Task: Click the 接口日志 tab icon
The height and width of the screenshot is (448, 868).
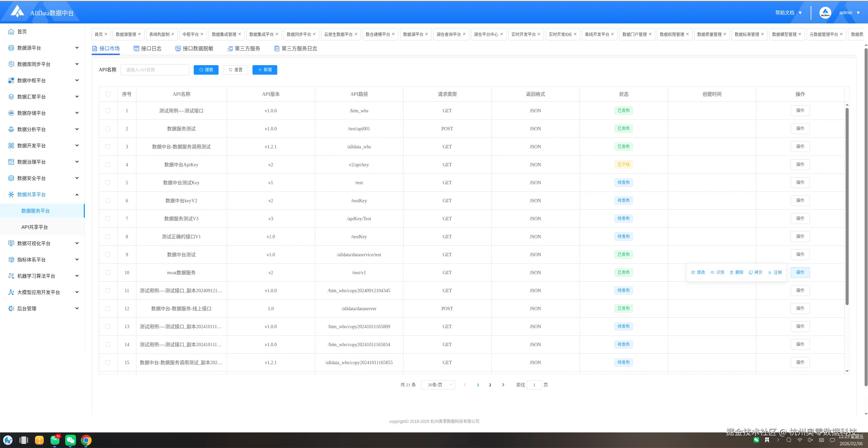Action: point(136,49)
